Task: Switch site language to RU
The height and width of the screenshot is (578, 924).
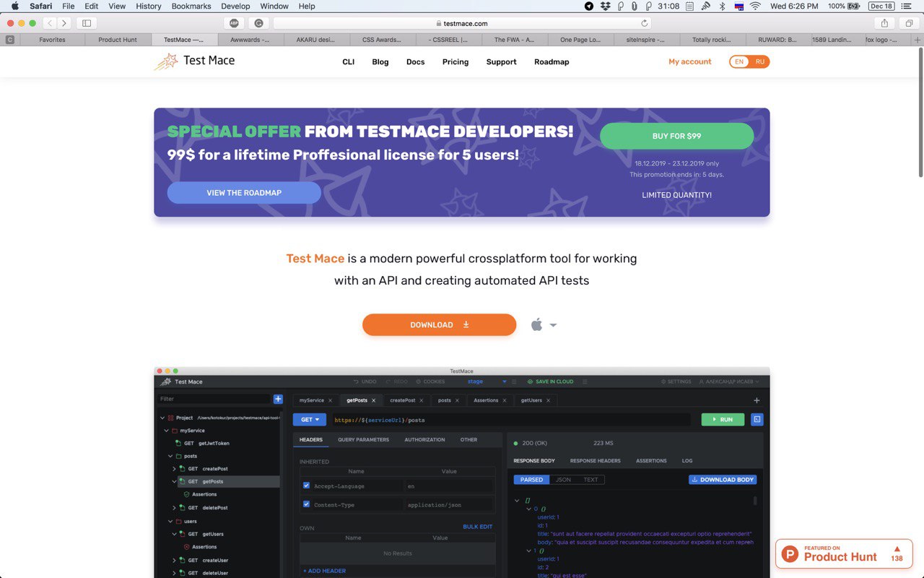Action: point(760,61)
